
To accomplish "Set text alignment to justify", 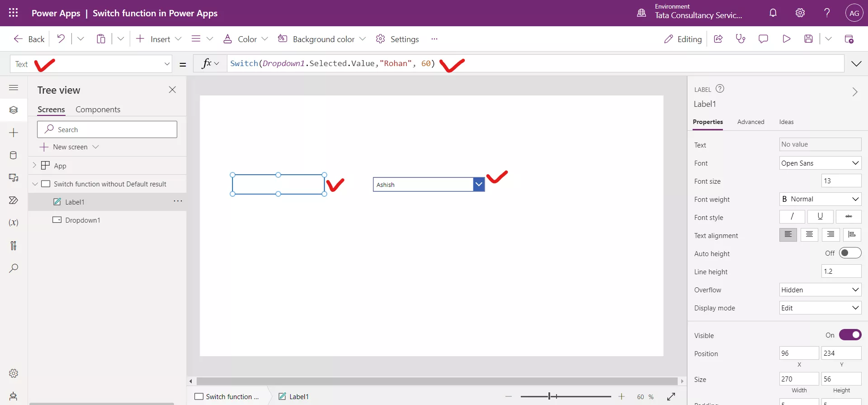I will pyautogui.click(x=852, y=234).
